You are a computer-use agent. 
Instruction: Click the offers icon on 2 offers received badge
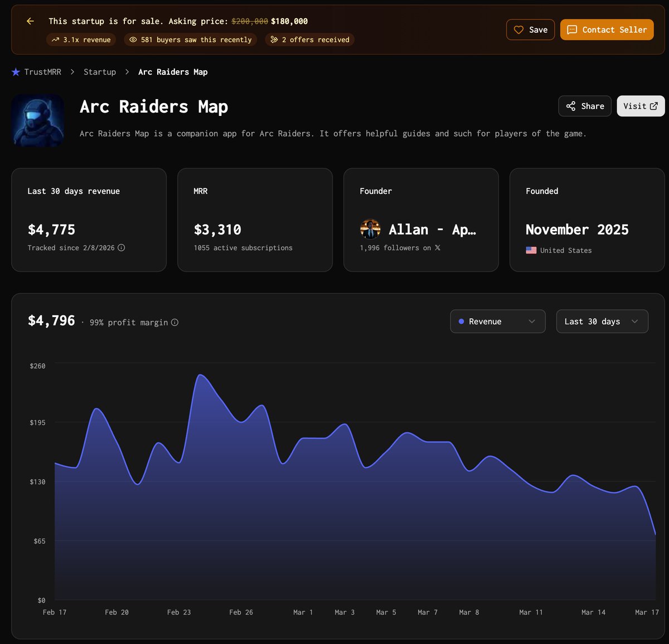click(x=274, y=40)
